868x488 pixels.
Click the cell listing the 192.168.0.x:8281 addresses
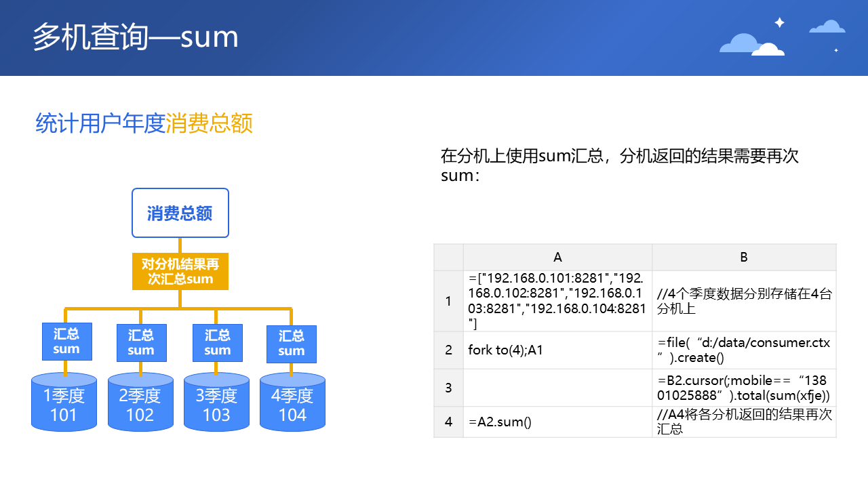[x=557, y=301]
